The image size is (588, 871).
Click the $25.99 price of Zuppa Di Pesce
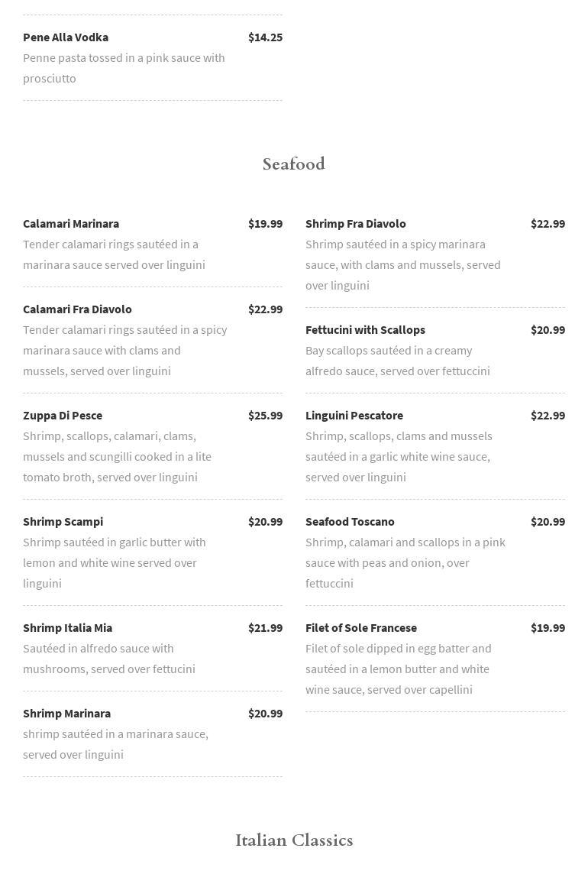point(265,416)
